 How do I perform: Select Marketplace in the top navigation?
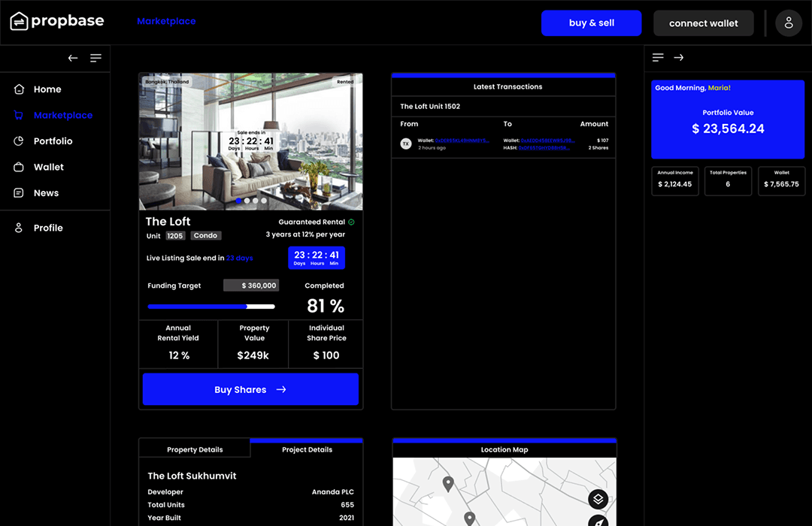tap(166, 22)
